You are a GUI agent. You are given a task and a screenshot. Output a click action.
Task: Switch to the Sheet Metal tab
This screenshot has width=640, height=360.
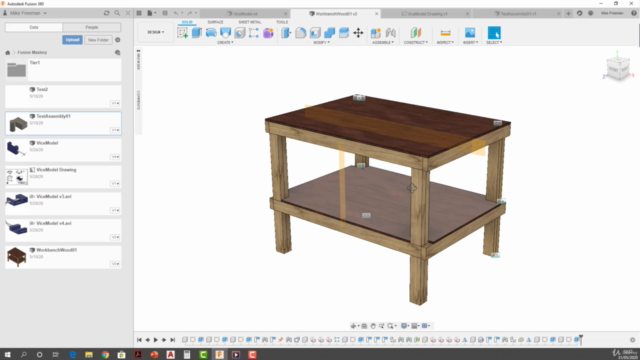tap(249, 22)
